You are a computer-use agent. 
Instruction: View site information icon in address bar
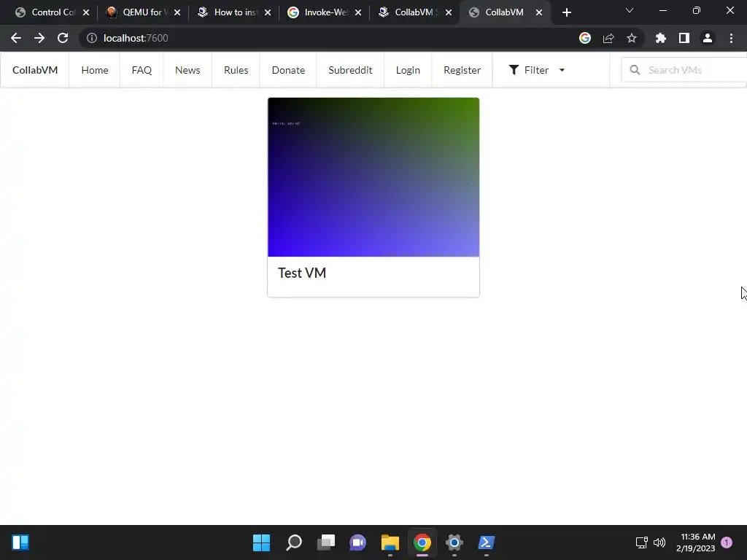click(x=91, y=38)
